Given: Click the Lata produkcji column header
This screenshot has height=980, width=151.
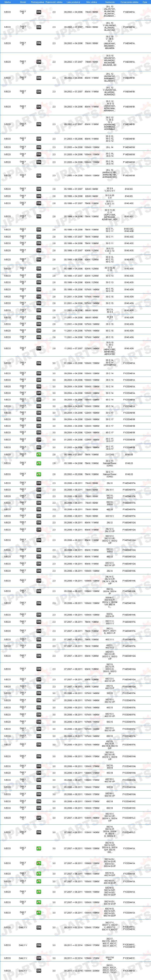Looking at the screenshot, I should click(73, 2).
